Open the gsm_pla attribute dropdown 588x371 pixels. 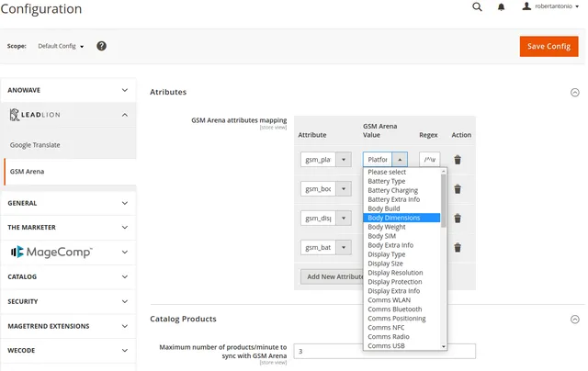[x=326, y=160]
